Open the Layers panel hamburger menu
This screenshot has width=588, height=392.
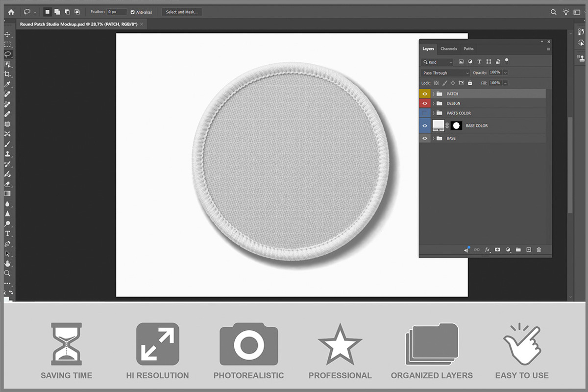[548, 49]
